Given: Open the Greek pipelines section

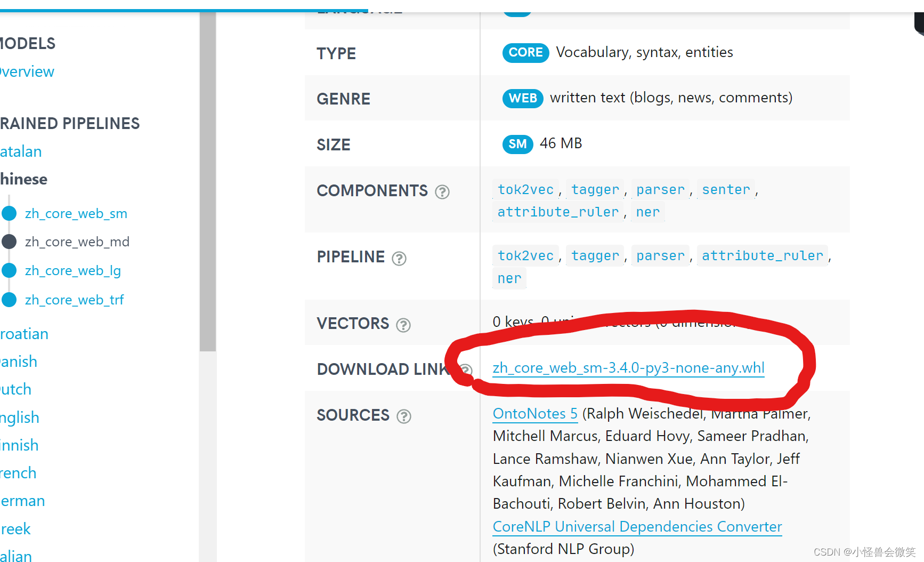Looking at the screenshot, I should point(15,529).
